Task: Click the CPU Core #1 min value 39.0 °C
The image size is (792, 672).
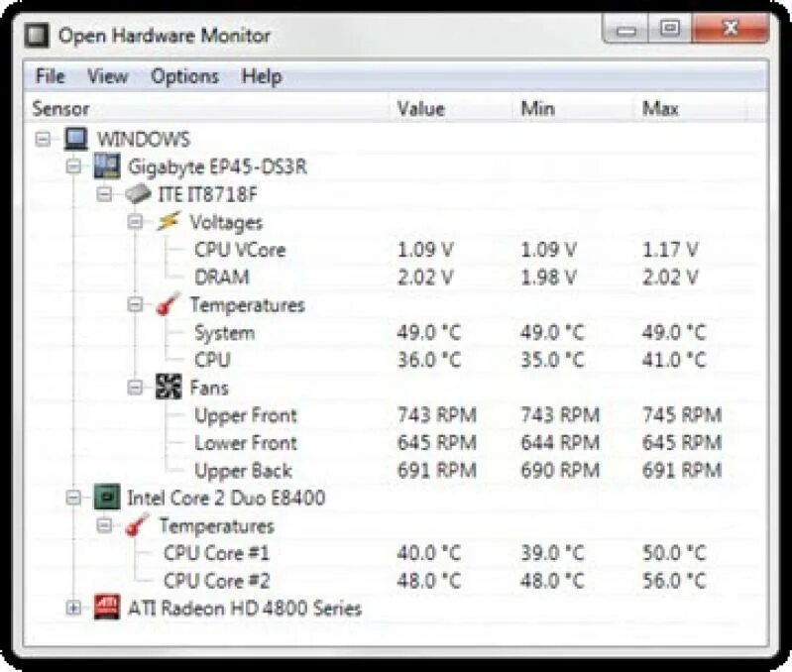Action: coord(552,553)
